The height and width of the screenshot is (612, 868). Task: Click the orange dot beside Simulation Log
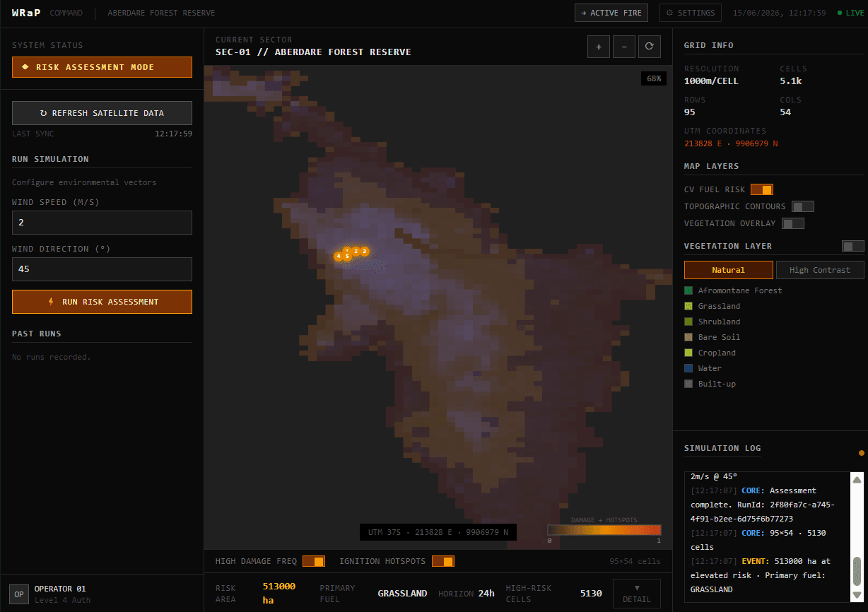[861, 453]
